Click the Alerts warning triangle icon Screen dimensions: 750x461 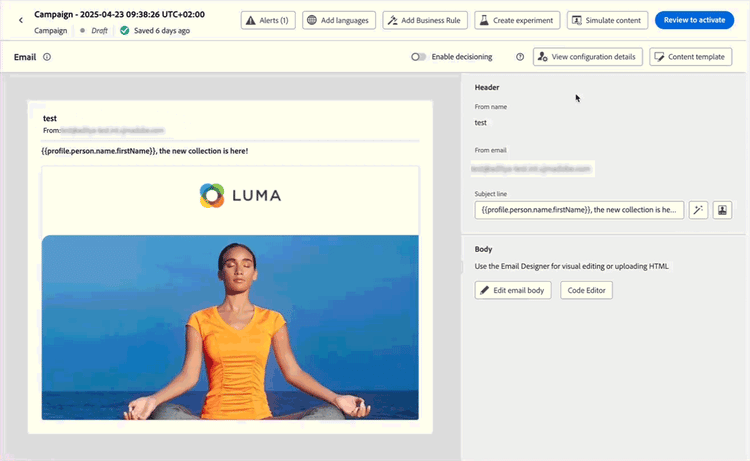[x=251, y=21]
